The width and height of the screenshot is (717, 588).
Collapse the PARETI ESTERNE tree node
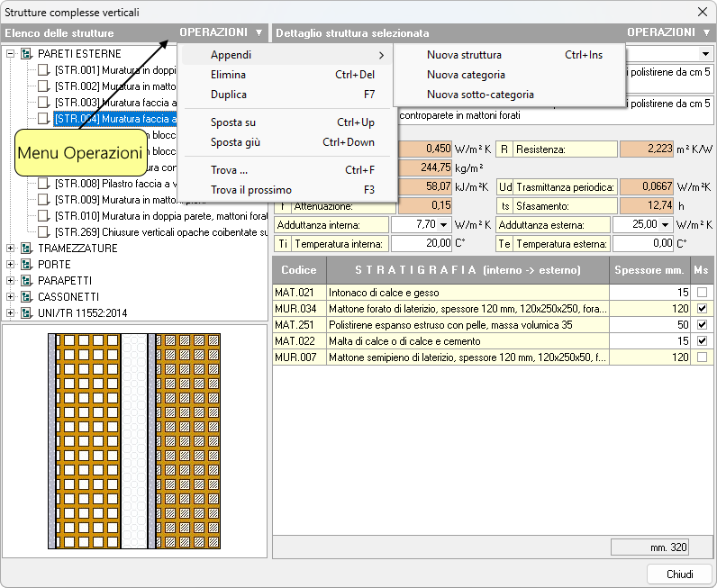coord(11,54)
